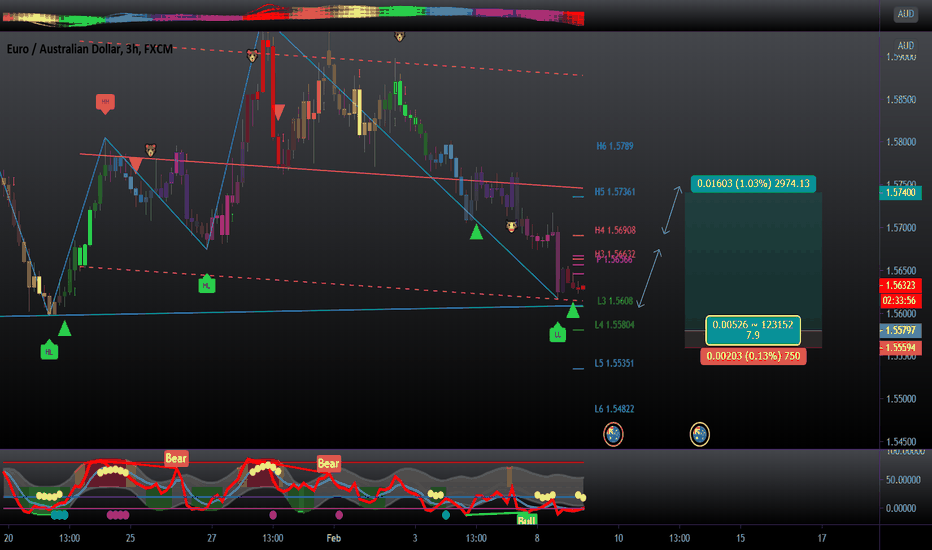This screenshot has width=932, height=550.
Task: Select the red HH swing-high label
Action: pos(105,103)
